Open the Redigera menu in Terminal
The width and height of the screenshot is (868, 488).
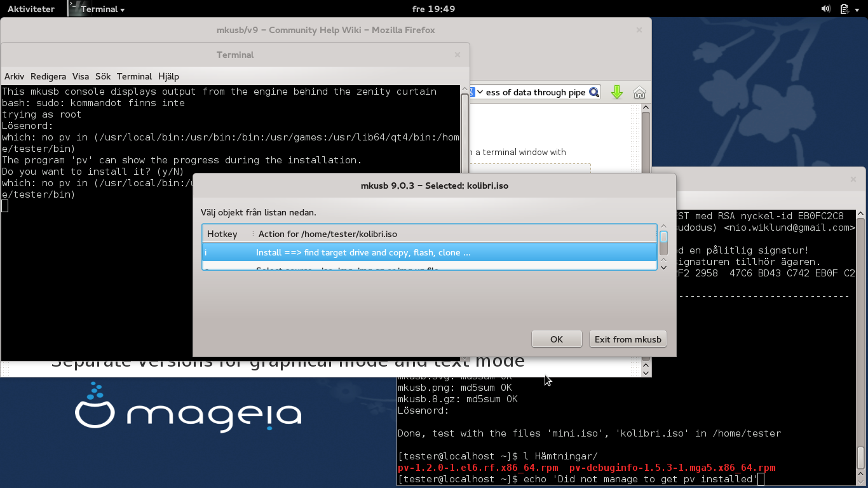click(48, 76)
